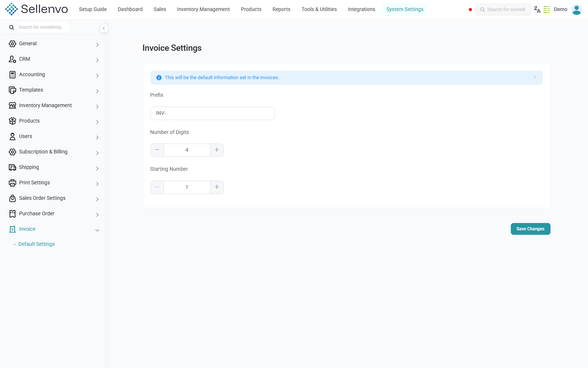This screenshot has width=588, height=368.
Task: Expand the CRM section chevron
Action: click(97, 60)
